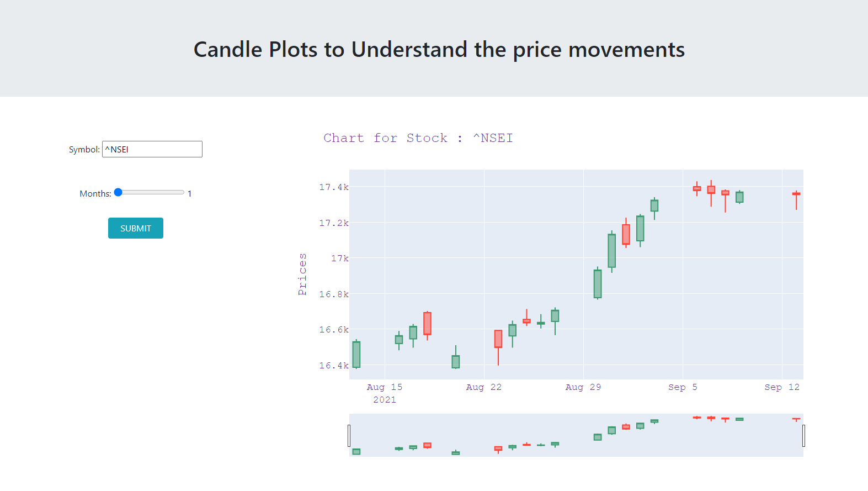Click the Aug 15 2021 x-axis label
The image size is (868, 491).
(385, 393)
